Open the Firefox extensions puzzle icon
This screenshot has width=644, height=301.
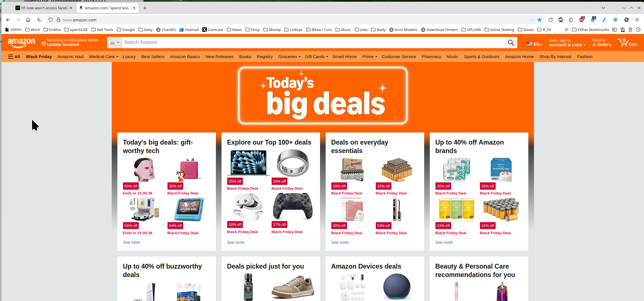[x=571, y=20]
